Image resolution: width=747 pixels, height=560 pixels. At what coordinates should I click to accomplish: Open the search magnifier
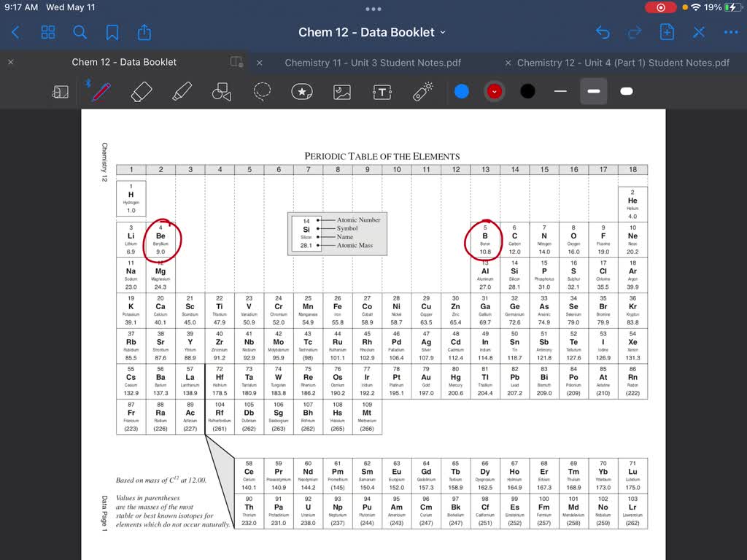(x=80, y=32)
